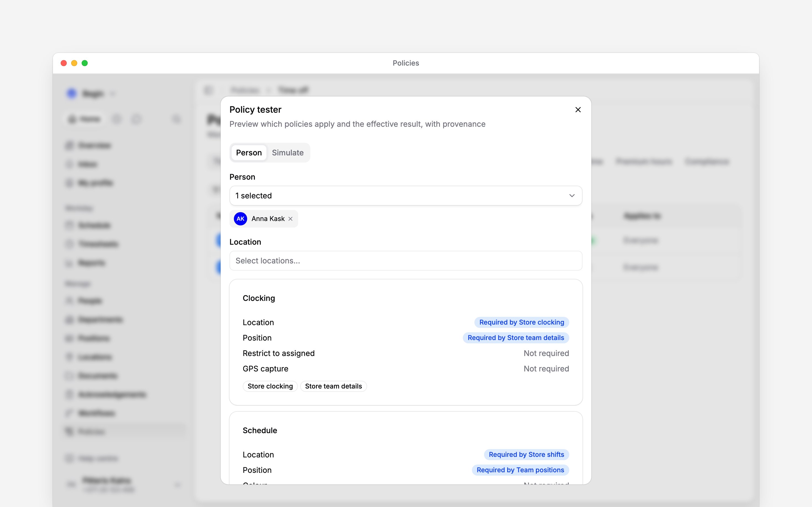Open Required by Store shifts badge

(526, 454)
